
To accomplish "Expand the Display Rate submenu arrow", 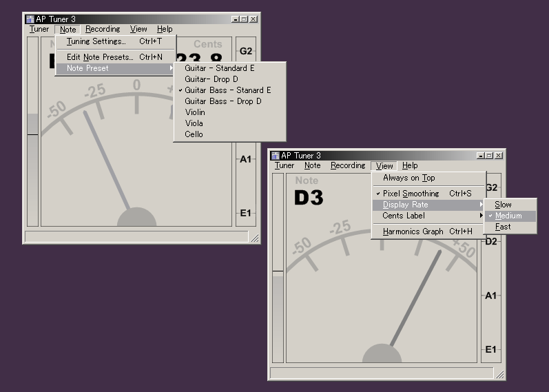I will click(481, 205).
